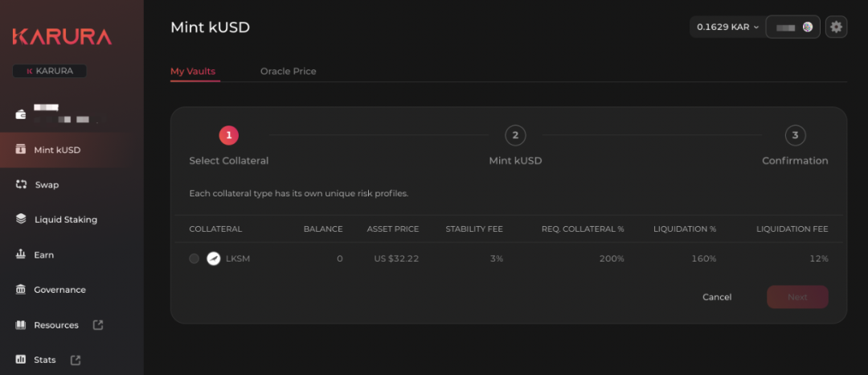This screenshot has height=375, width=868.
Task: Click the Mint kUSD sidebar icon
Action: tap(21, 150)
